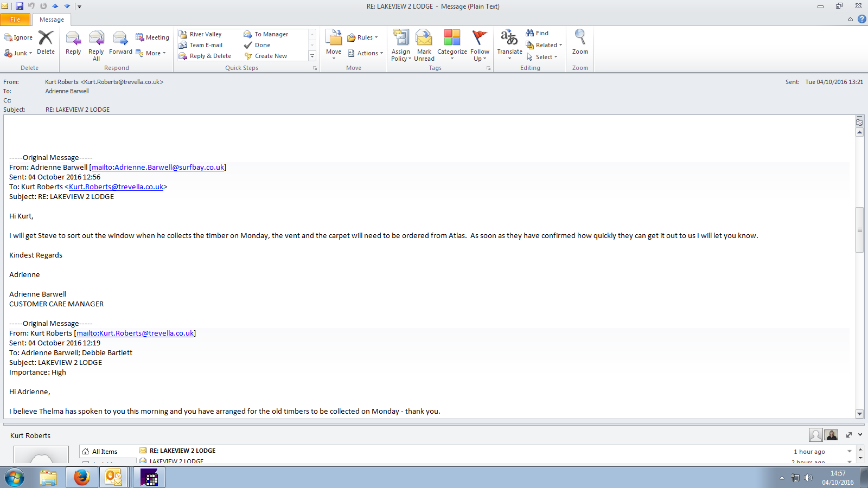Open the Move to folder menu
The image size is (868, 488).
[x=334, y=44]
